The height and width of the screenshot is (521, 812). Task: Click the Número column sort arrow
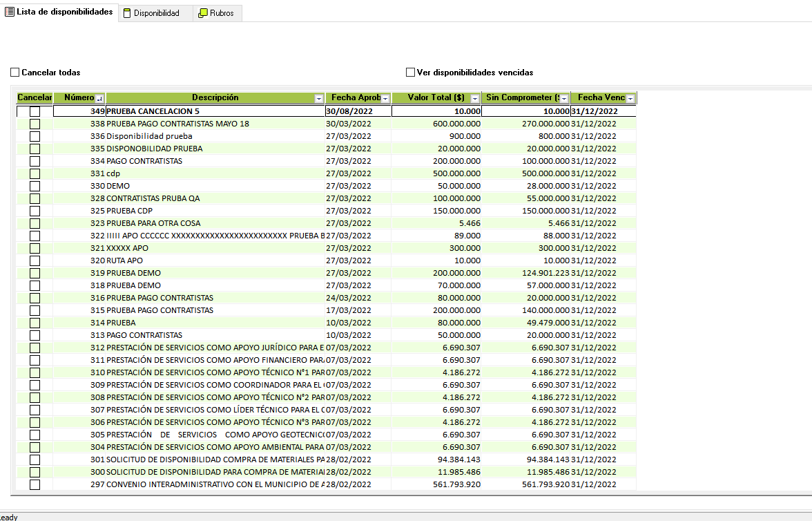pyautogui.click(x=99, y=99)
